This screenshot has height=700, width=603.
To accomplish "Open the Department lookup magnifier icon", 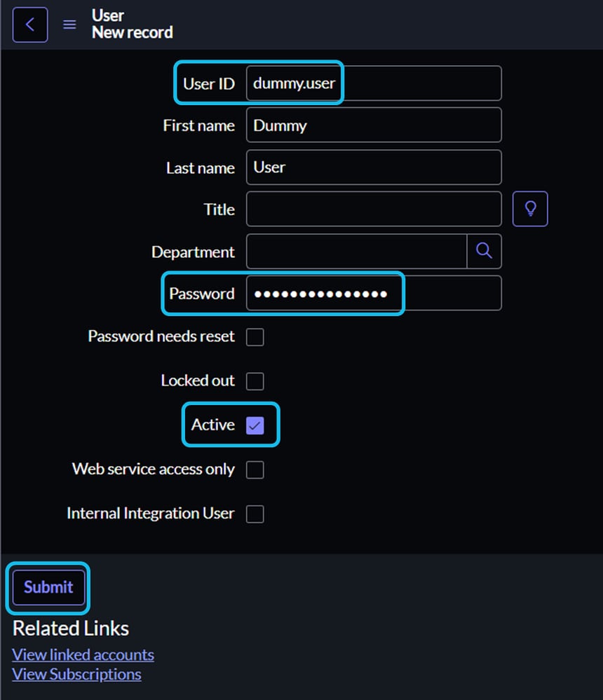I will point(485,251).
